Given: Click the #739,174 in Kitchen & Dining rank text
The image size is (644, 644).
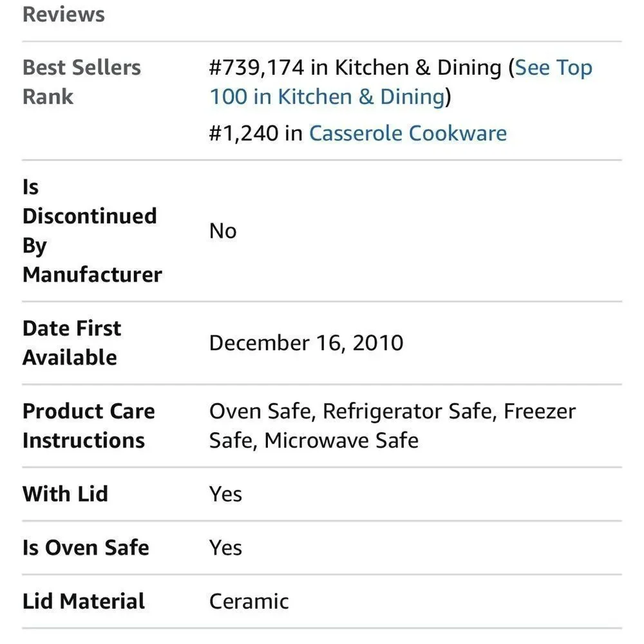Looking at the screenshot, I should (x=355, y=68).
